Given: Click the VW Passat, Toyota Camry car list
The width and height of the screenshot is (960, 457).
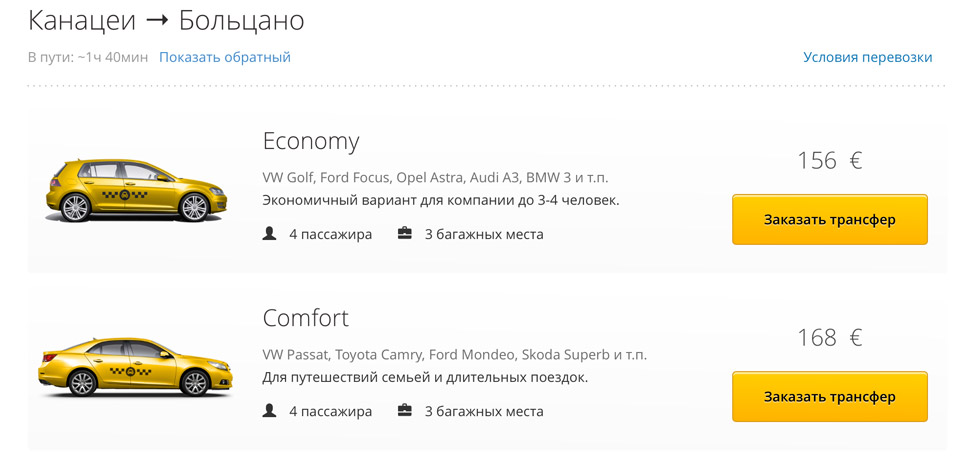Looking at the screenshot, I should click(x=454, y=355).
